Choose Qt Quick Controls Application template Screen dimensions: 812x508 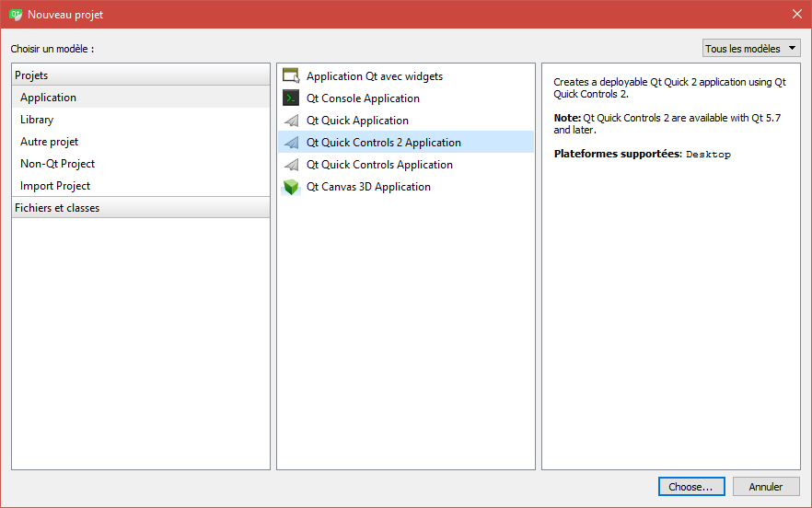(406, 165)
